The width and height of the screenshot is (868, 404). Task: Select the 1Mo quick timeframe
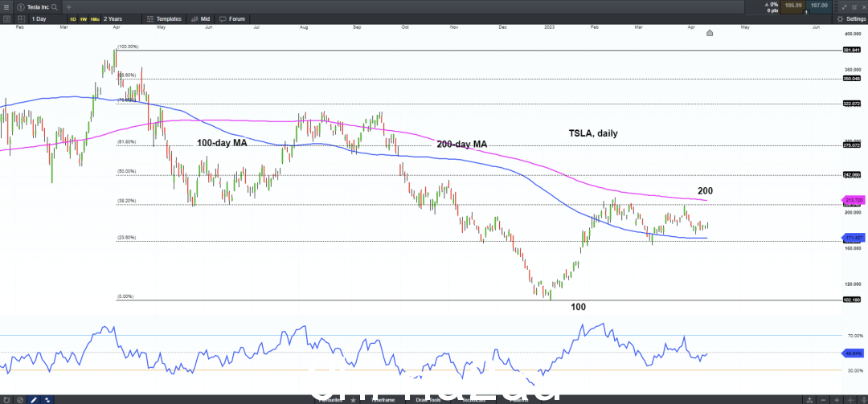tap(95, 18)
